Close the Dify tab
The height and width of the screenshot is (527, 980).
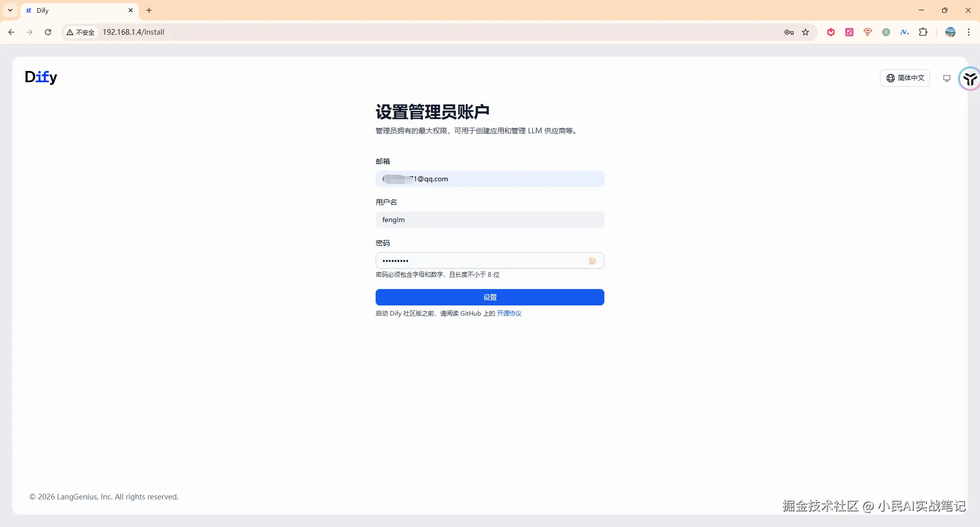click(131, 10)
